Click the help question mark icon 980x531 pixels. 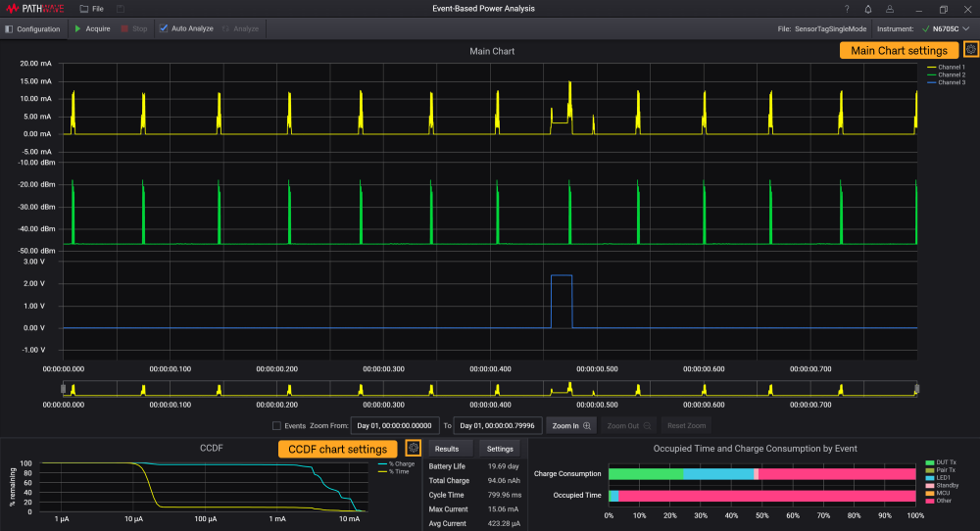pyautogui.click(x=847, y=9)
